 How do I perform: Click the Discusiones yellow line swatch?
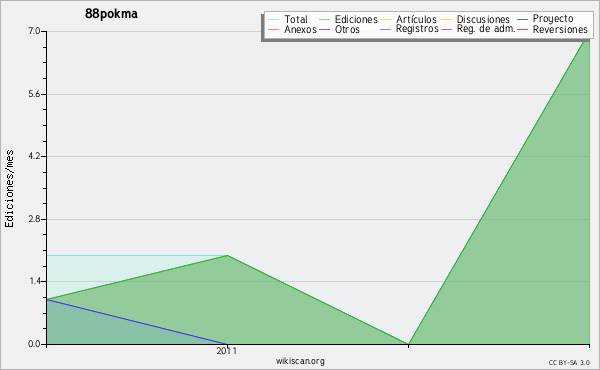click(x=447, y=20)
